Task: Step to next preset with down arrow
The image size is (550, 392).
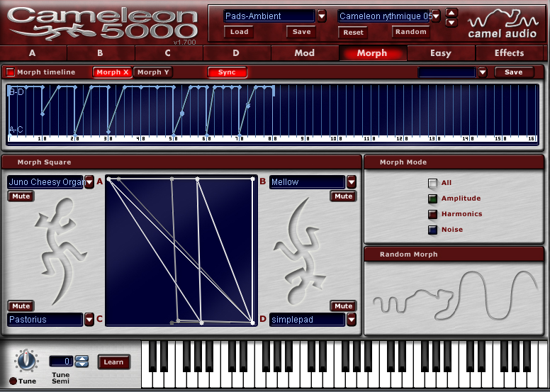Action: (x=451, y=23)
